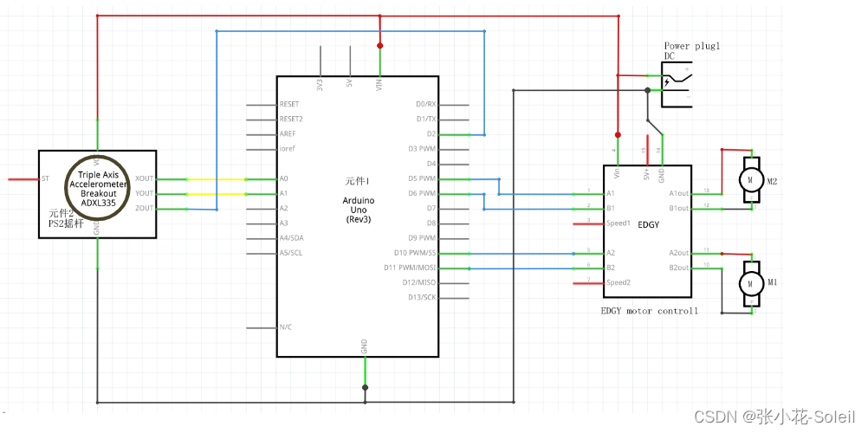Click the M1 motor name label

click(x=773, y=281)
